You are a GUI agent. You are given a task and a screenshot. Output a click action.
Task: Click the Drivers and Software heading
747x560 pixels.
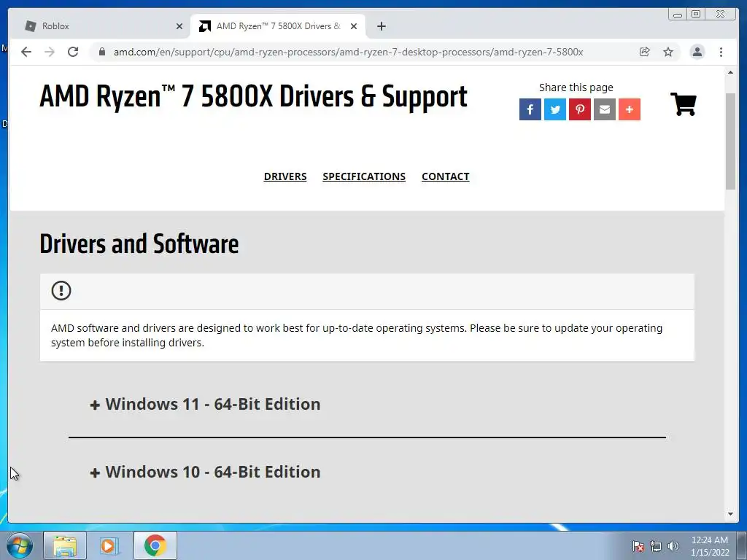click(x=139, y=244)
